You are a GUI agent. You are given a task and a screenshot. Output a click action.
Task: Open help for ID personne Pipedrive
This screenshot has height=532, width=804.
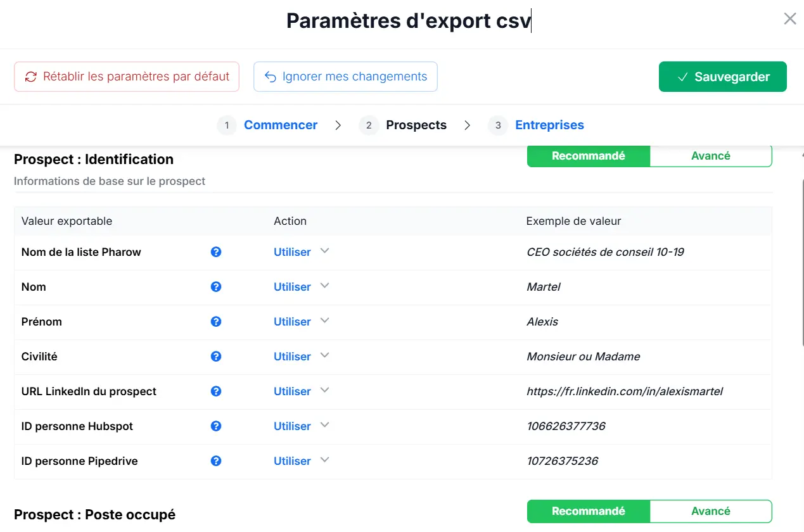coord(216,461)
